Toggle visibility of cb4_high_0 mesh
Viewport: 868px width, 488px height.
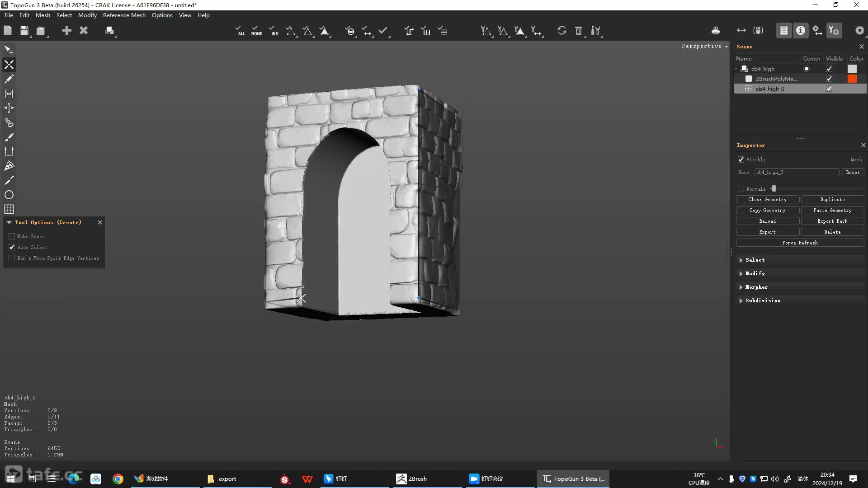(829, 89)
